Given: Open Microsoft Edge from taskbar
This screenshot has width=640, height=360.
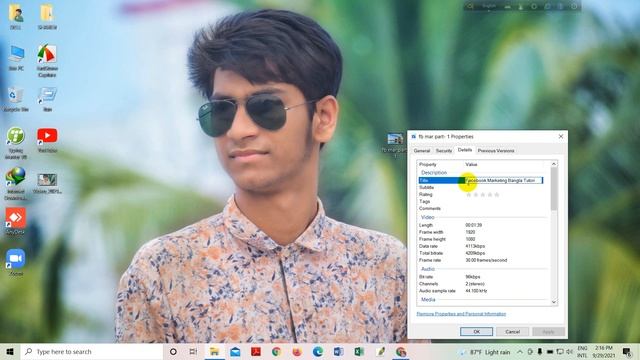Looking at the screenshot, I should pyautogui.click(x=318, y=351).
